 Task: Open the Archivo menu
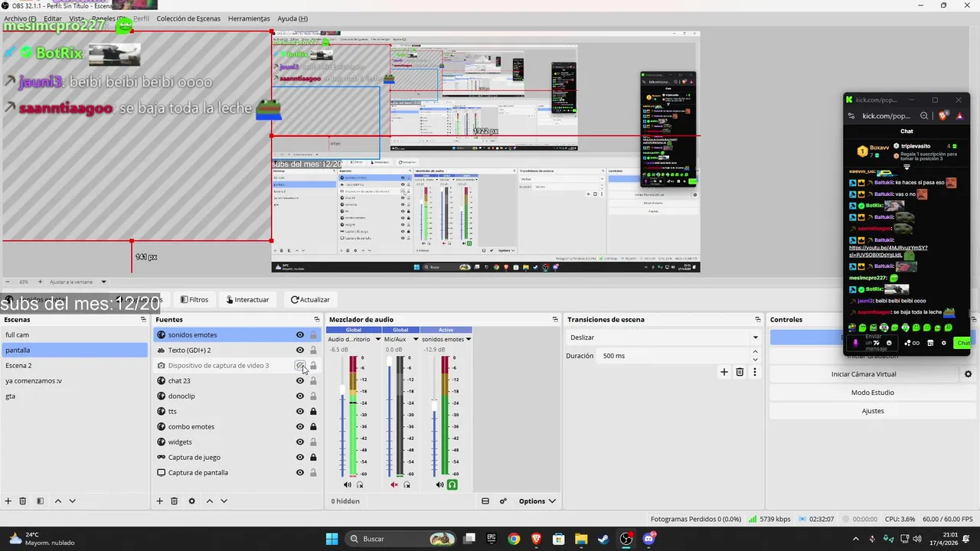tap(20, 18)
